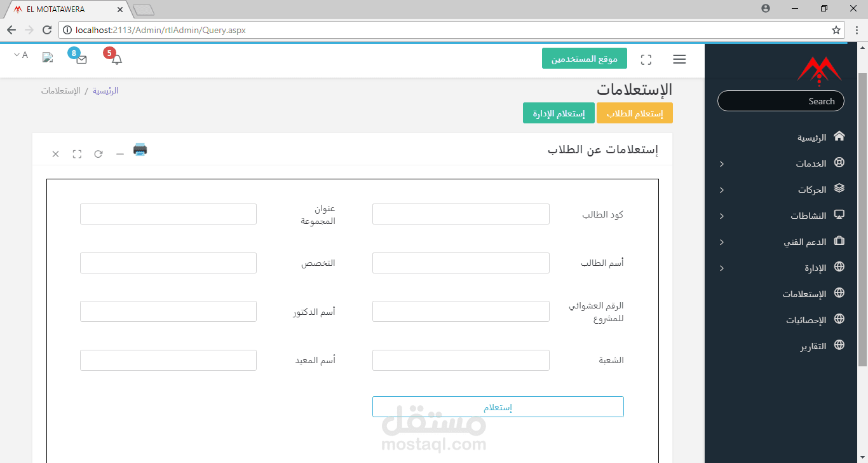Open a new browser tab
868x463 pixels.
(x=144, y=10)
